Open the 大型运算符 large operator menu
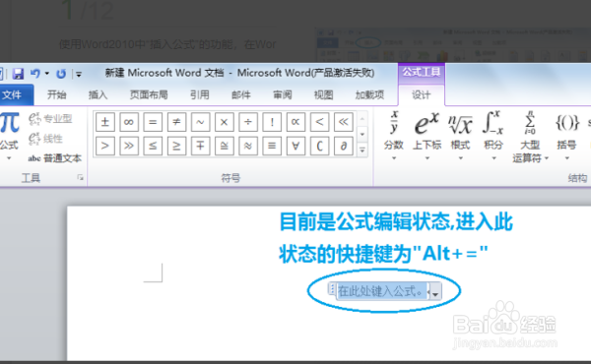The image size is (591, 364). pyautogui.click(x=530, y=137)
